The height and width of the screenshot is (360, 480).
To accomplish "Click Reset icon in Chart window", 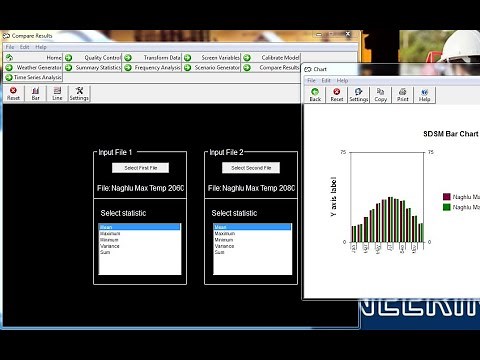I will pos(337,95).
